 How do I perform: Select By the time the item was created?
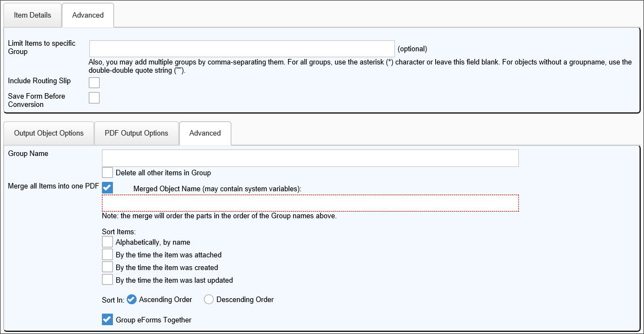tap(107, 267)
